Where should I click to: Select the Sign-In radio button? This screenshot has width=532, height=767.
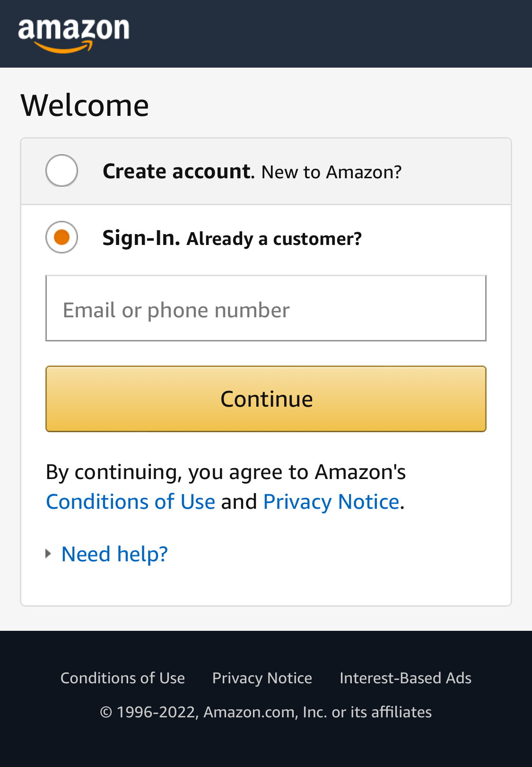tap(61, 236)
